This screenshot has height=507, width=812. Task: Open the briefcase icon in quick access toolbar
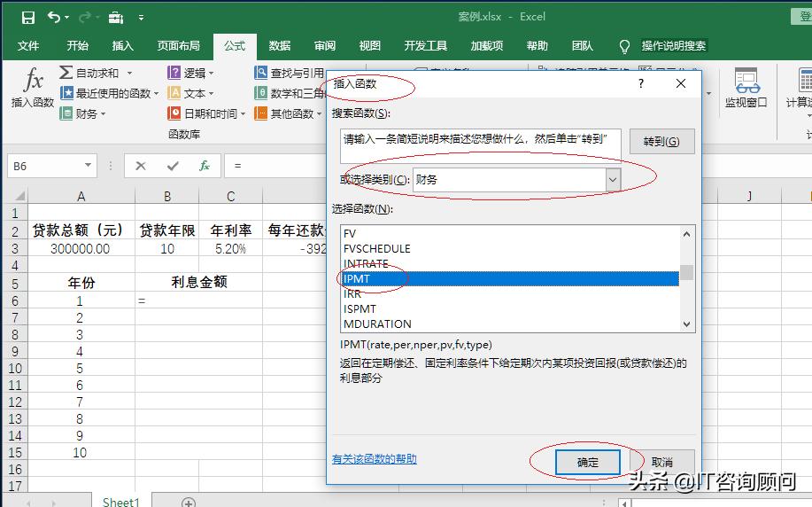tap(115, 18)
